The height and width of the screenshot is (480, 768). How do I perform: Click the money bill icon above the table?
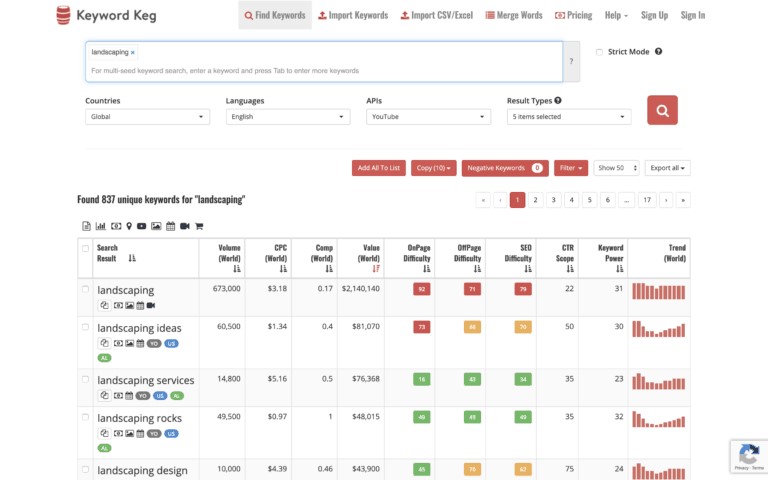point(116,226)
